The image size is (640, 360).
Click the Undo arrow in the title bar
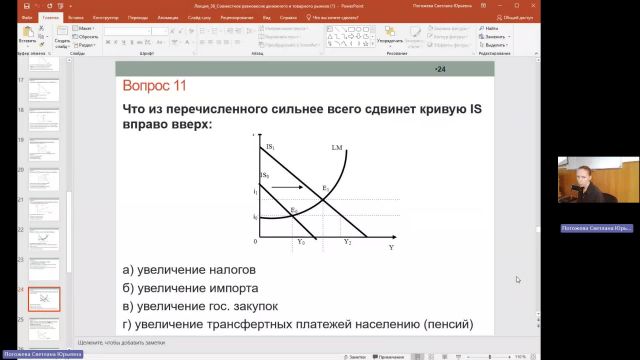38,6
